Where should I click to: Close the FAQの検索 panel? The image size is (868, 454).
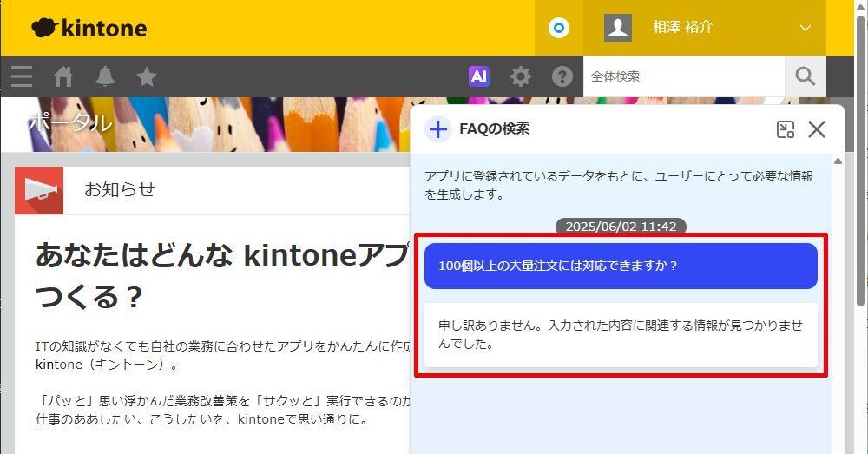pos(817,129)
